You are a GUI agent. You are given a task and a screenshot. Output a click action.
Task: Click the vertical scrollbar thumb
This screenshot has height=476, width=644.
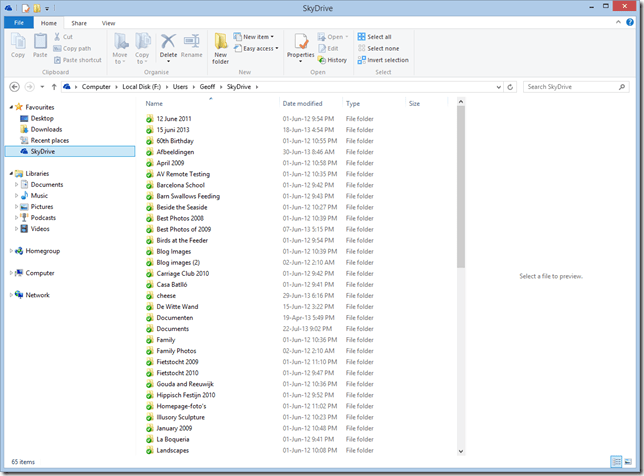[x=461, y=187]
